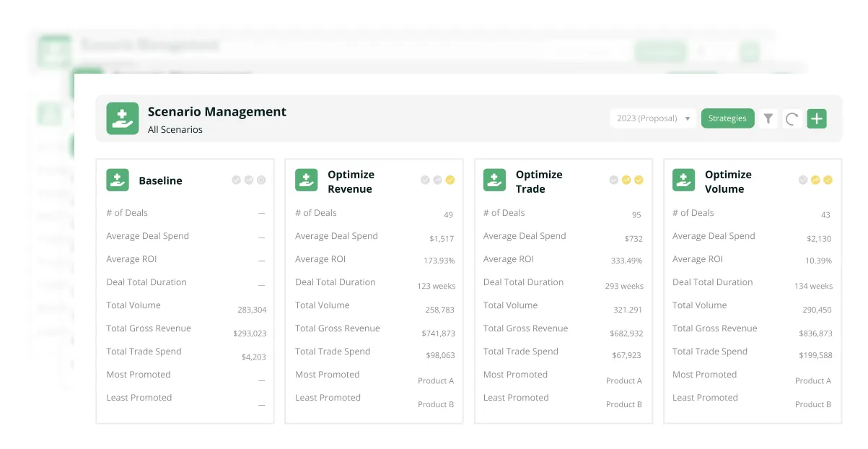Open the 2023 (Proposal) dropdown
Screen dimensions: 868x449
(653, 118)
